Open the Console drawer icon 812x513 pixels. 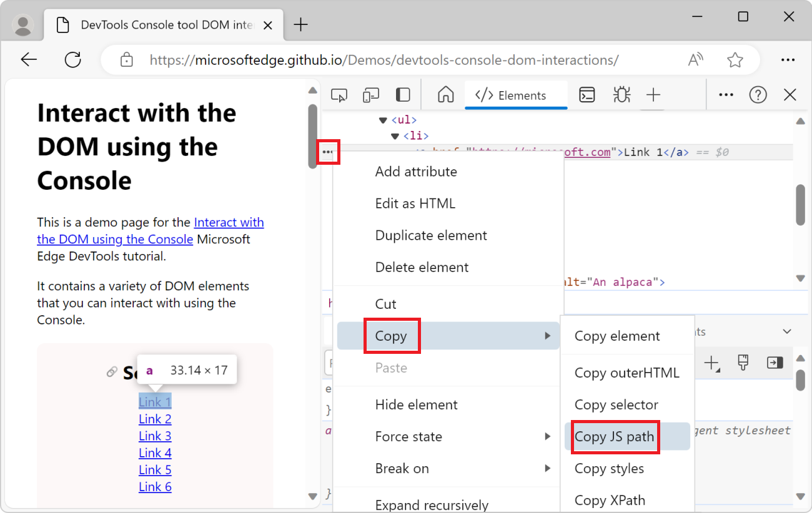point(587,94)
